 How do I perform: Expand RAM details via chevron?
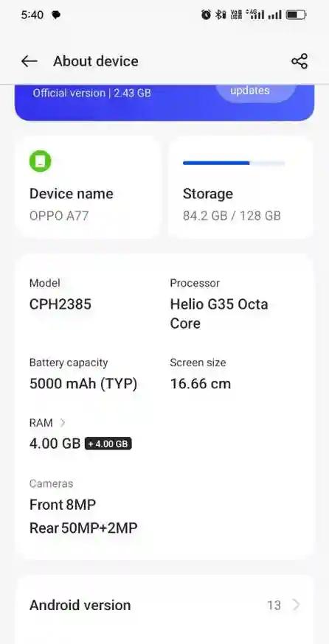click(63, 423)
